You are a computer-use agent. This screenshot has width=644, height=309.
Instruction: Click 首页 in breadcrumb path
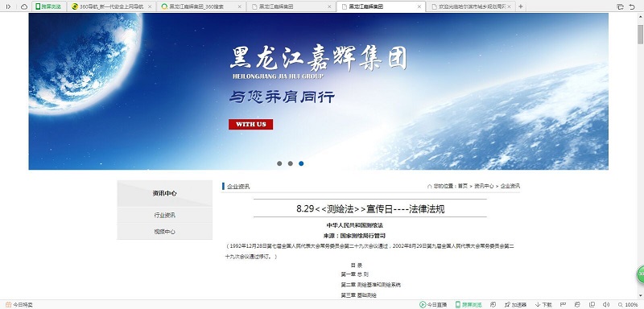click(x=463, y=187)
